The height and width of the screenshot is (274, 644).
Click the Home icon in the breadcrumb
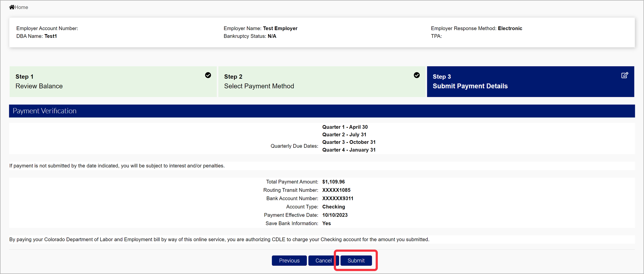(11, 7)
